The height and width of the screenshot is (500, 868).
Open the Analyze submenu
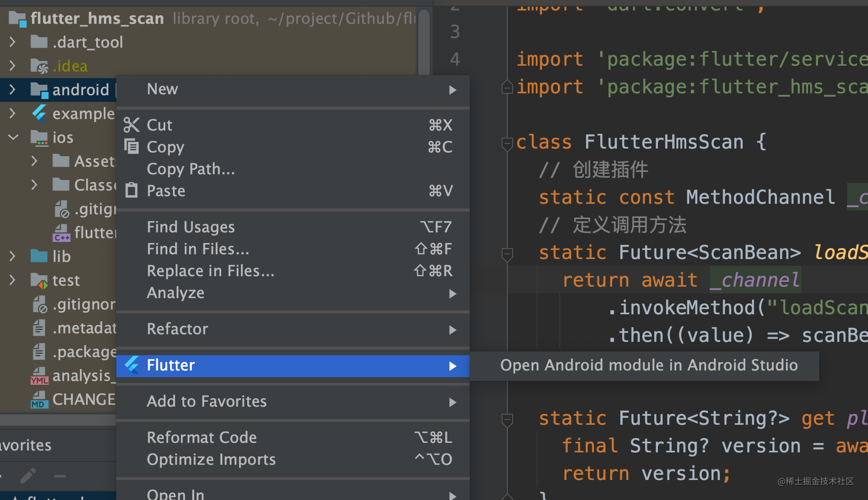pyautogui.click(x=293, y=293)
